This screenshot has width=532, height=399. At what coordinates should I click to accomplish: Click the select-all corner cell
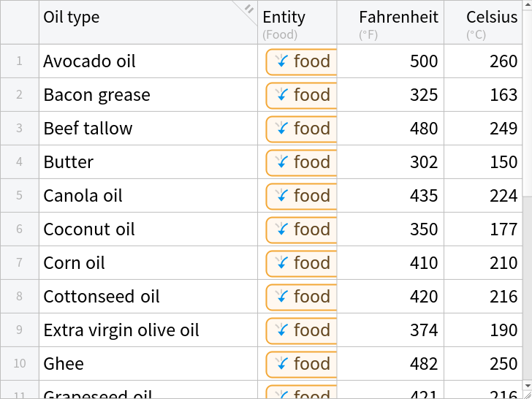20,22
